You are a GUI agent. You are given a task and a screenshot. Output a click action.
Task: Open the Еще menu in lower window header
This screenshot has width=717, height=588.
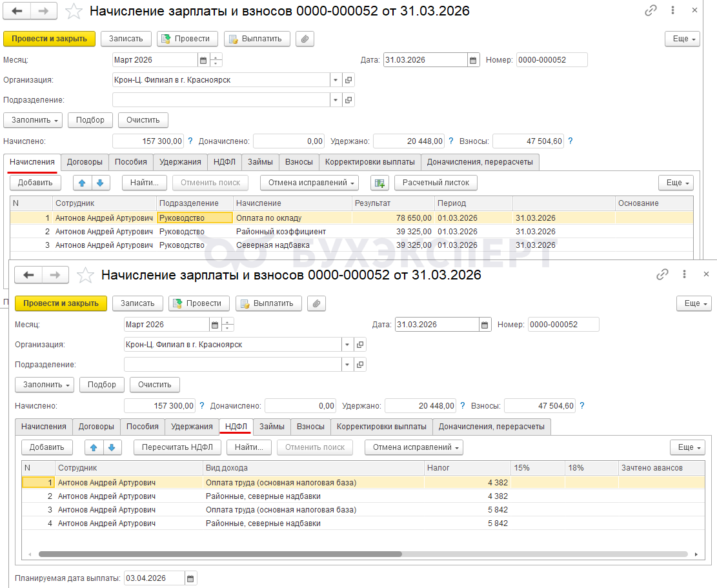pyautogui.click(x=694, y=303)
